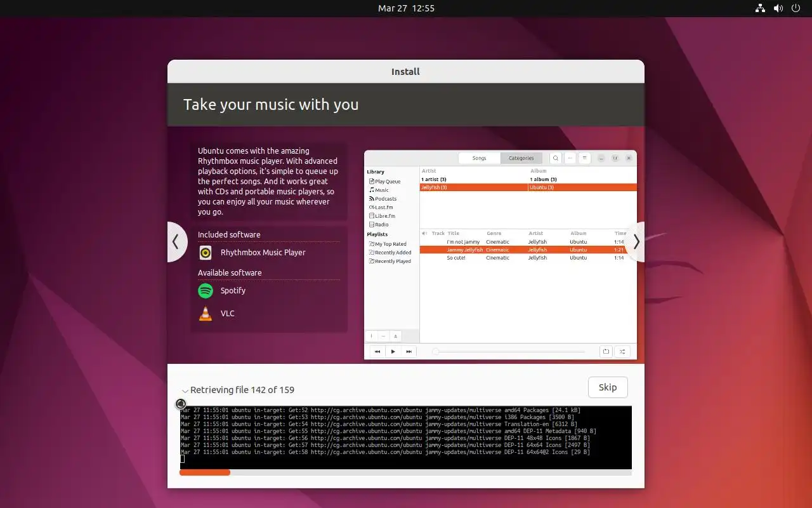Click the seek slider in Rhythmbox screenshot
This screenshot has height=508, width=812.
point(509,351)
